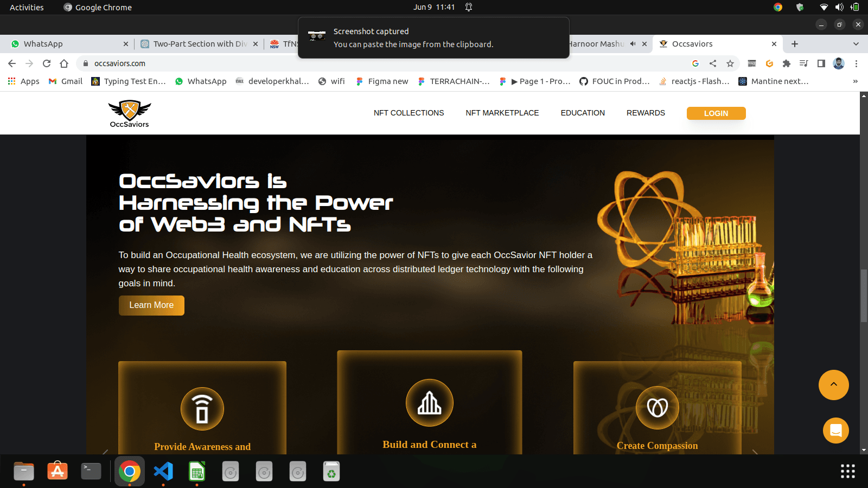Click the Learn More button

coord(151,305)
